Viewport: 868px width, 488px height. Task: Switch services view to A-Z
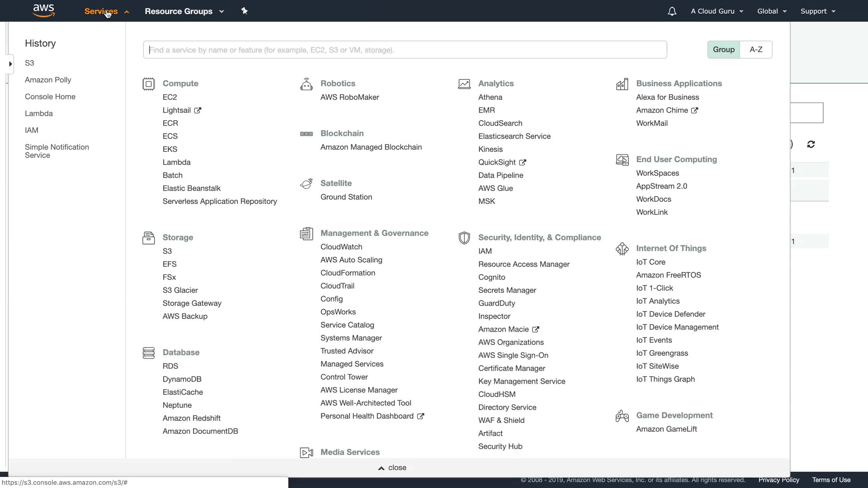(756, 50)
